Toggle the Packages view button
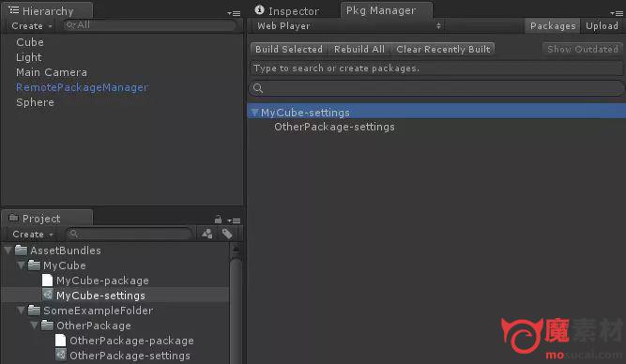The image size is (626, 364). (553, 26)
